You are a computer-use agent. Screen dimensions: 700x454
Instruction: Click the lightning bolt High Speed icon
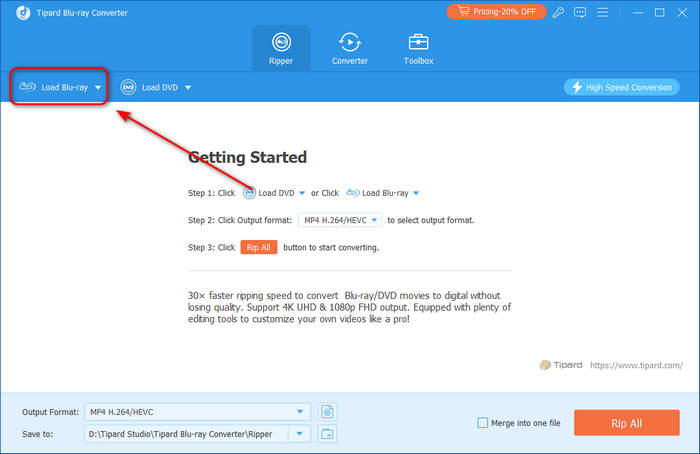577,87
